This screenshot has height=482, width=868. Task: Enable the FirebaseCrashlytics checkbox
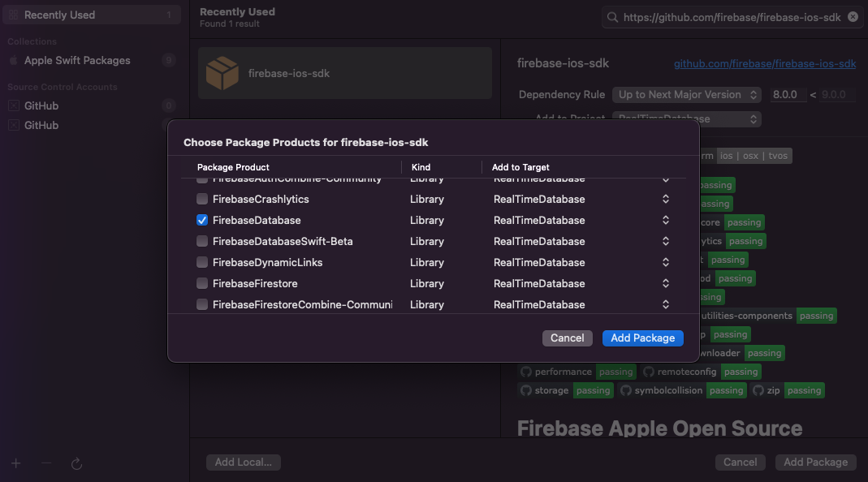(202, 199)
